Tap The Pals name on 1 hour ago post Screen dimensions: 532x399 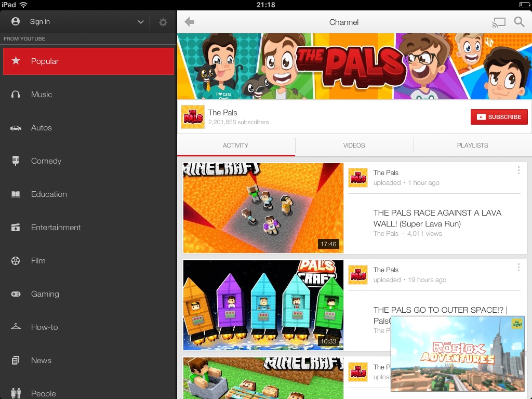pyautogui.click(x=386, y=172)
